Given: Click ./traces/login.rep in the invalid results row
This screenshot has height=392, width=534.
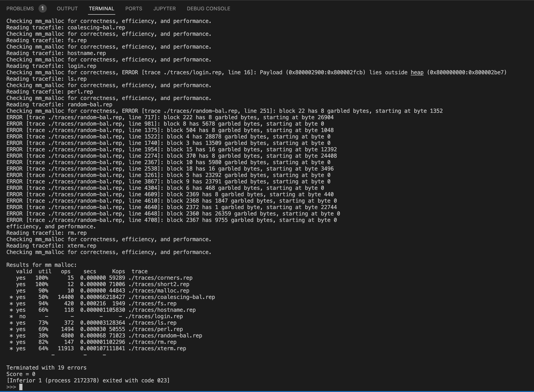Looking at the screenshot, I should tap(154, 316).
